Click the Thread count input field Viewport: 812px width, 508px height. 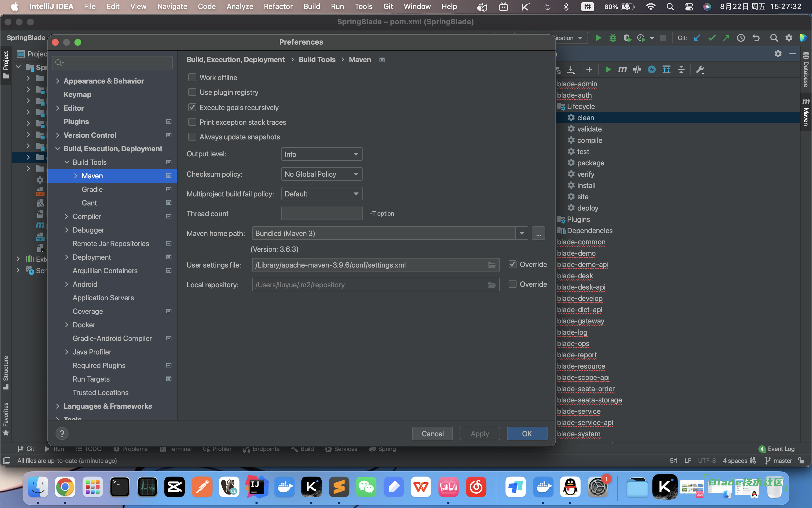[x=322, y=213]
